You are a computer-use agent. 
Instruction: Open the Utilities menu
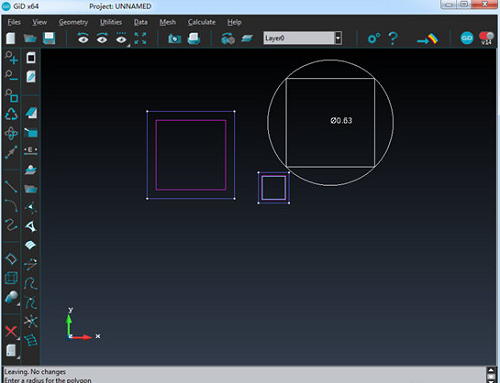point(111,22)
